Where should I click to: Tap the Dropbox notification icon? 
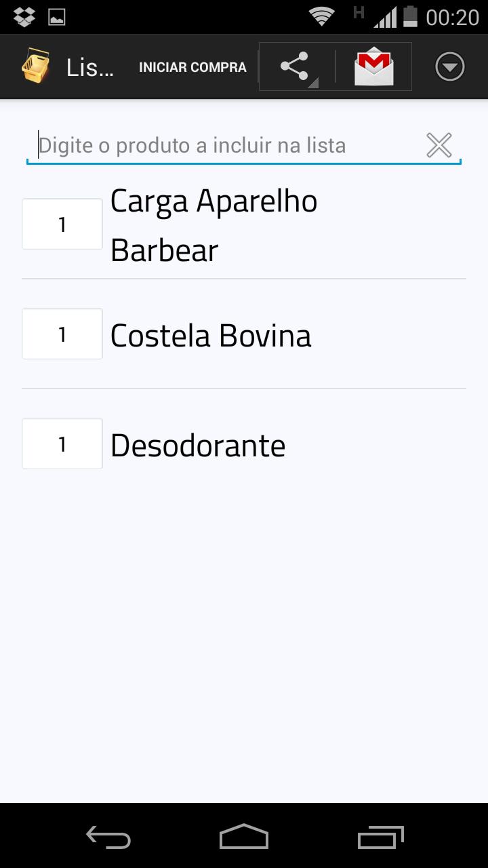click(24, 16)
